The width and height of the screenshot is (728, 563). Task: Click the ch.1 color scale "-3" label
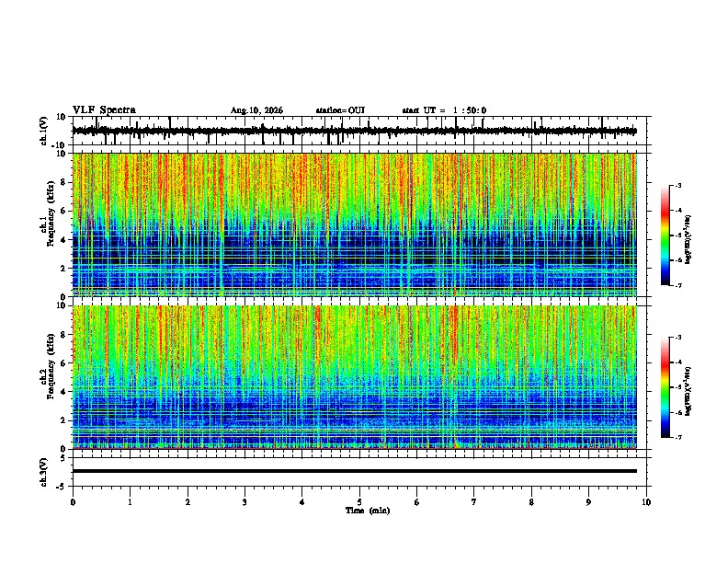(x=678, y=185)
